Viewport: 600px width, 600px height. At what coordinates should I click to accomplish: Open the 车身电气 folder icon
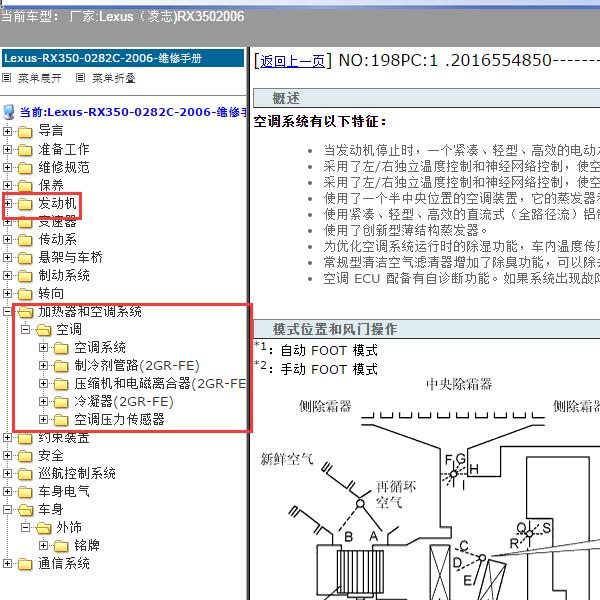25,492
